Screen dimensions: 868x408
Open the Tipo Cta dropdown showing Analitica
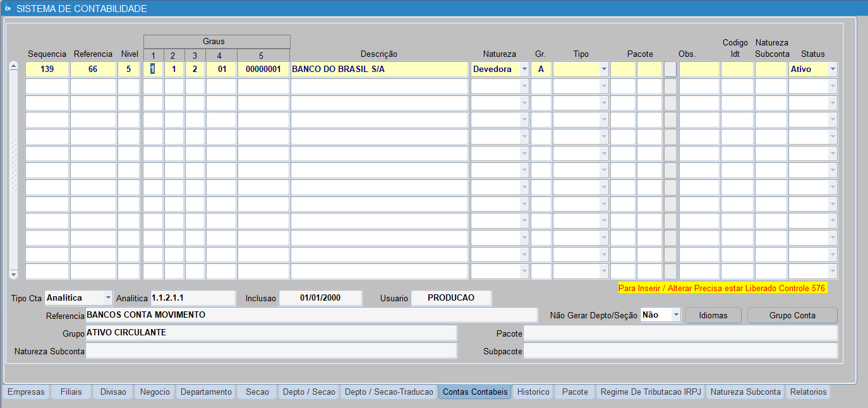click(x=107, y=297)
